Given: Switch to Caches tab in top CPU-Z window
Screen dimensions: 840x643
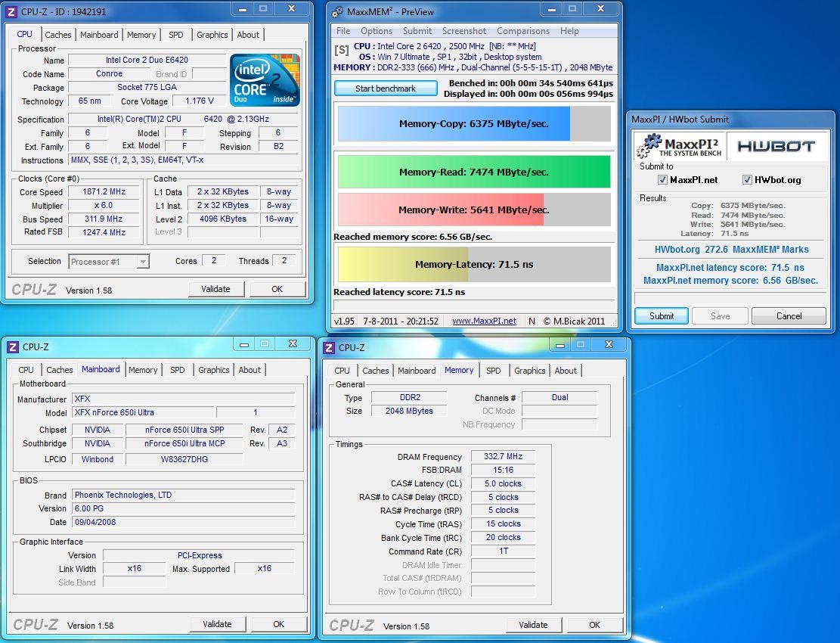Looking at the screenshot, I should click(x=58, y=35).
